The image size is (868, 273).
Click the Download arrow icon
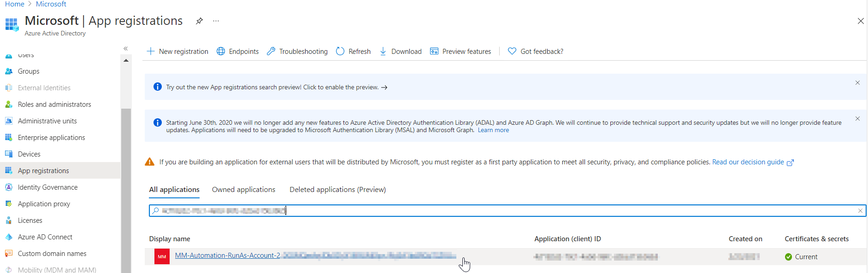click(x=383, y=51)
